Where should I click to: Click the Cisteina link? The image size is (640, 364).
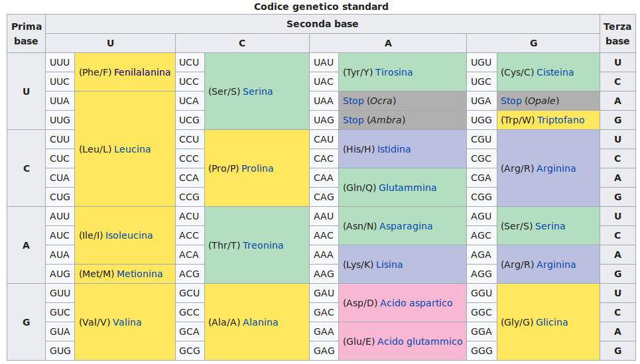[555, 72]
